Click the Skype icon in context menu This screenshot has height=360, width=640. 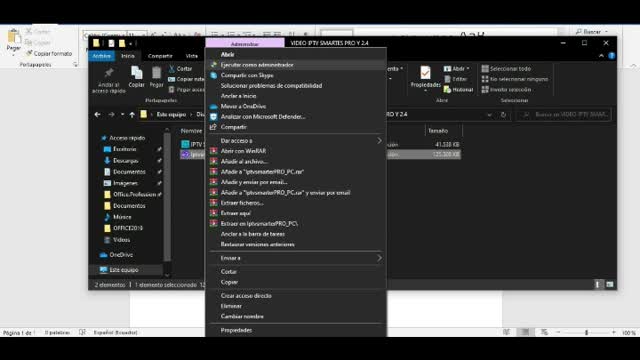click(213, 76)
